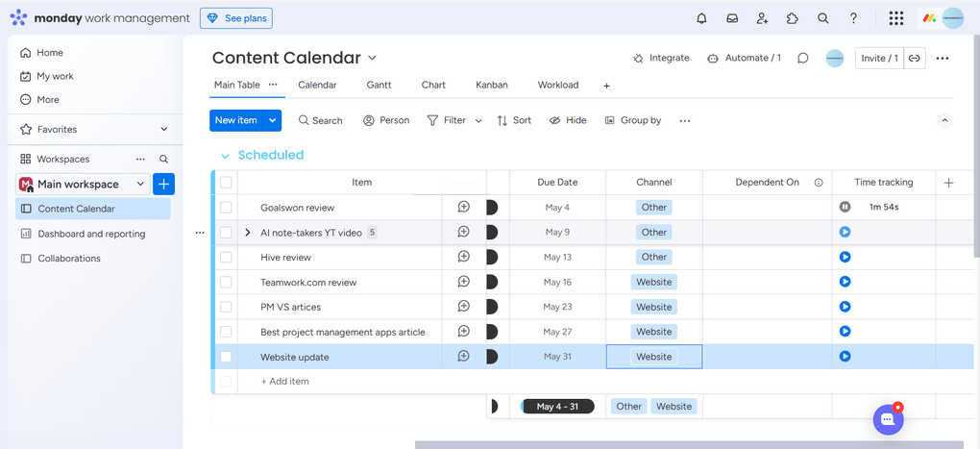Open New item dropdown arrow
Screen dimensions: 980x449
click(x=273, y=121)
